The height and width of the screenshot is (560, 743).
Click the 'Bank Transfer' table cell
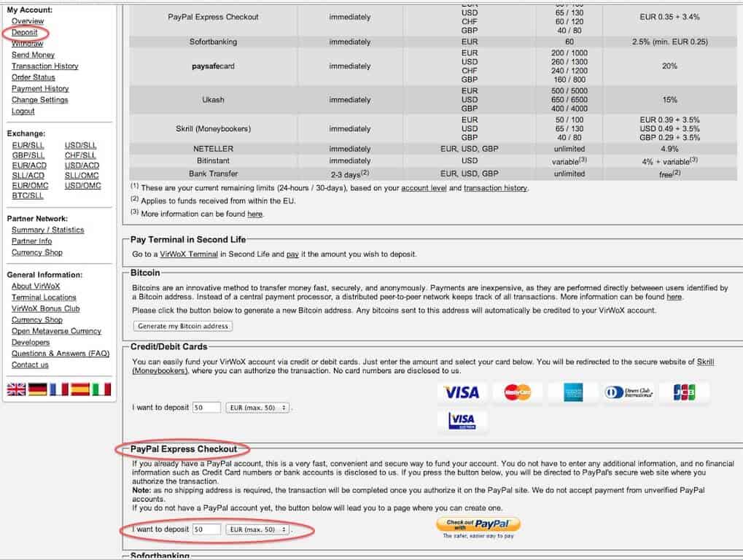213,174
